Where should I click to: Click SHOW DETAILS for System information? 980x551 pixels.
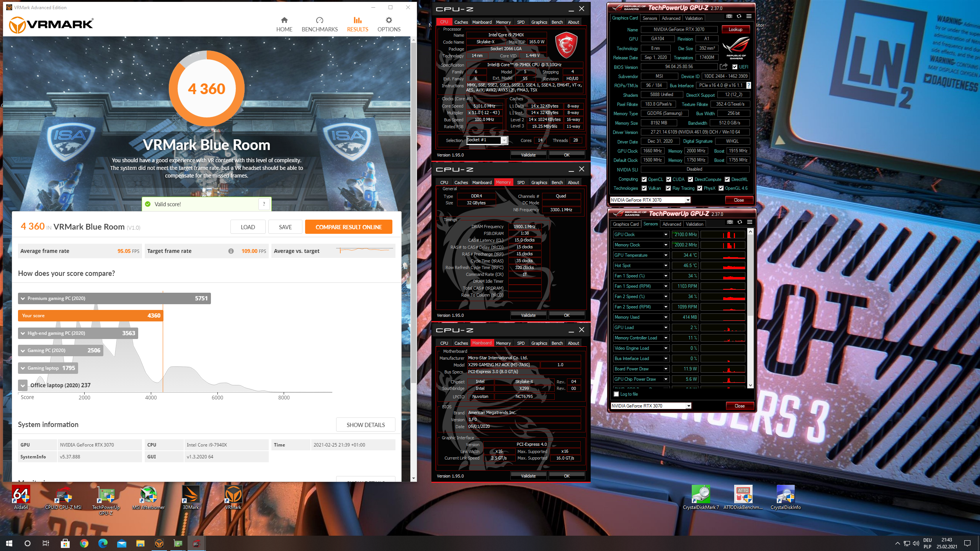tap(366, 425)
